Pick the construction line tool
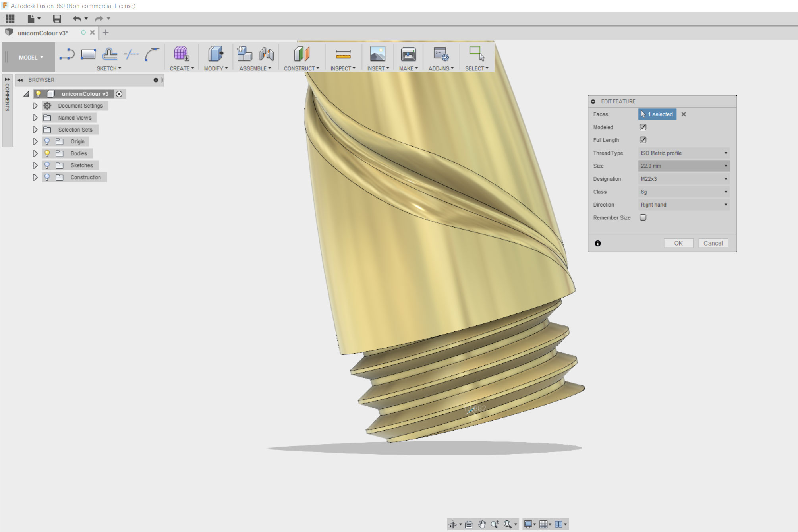Viewport: 798px width, 532px height. pos(131,54)
